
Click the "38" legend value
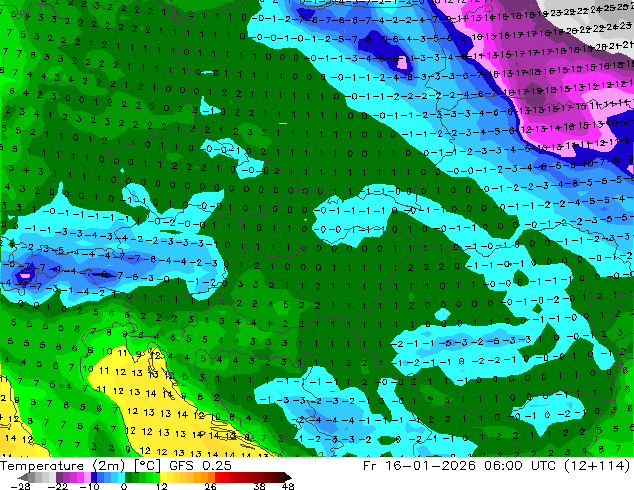[x=260, y=486]
